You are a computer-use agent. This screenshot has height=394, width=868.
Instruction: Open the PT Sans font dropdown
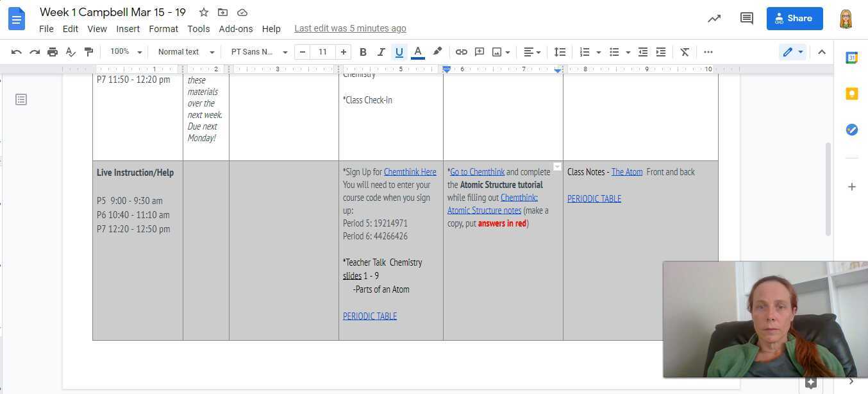tap(259, 52)
